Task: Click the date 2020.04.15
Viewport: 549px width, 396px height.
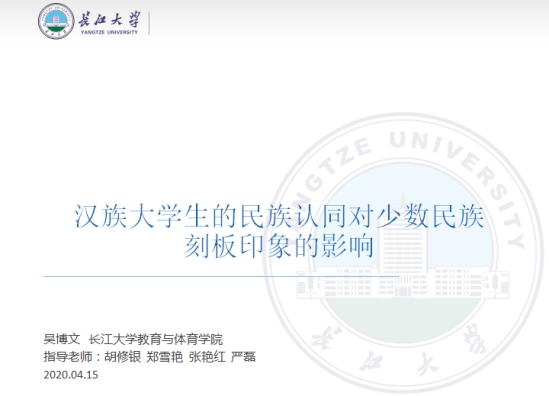Action: (x=71, y=375)
